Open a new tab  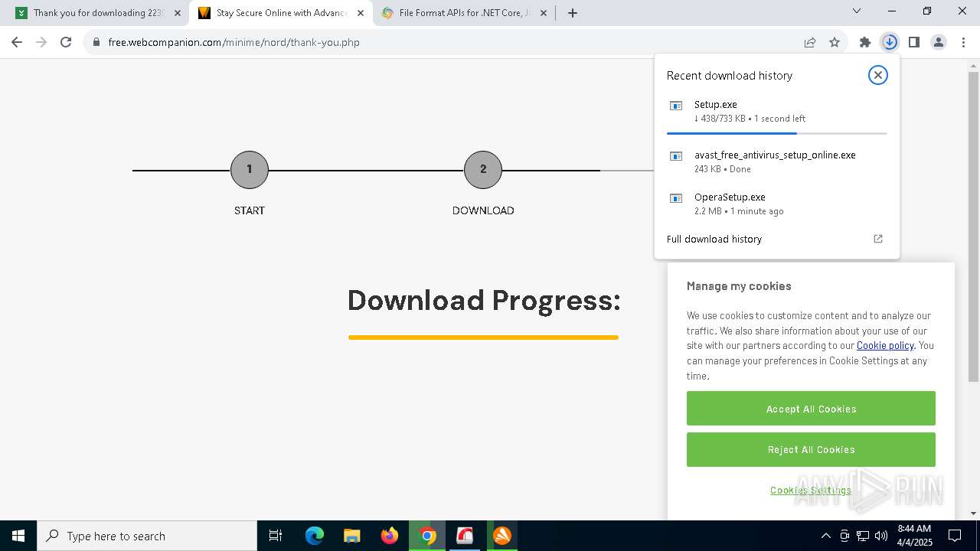pyautogui.click(x=573, y=12)
